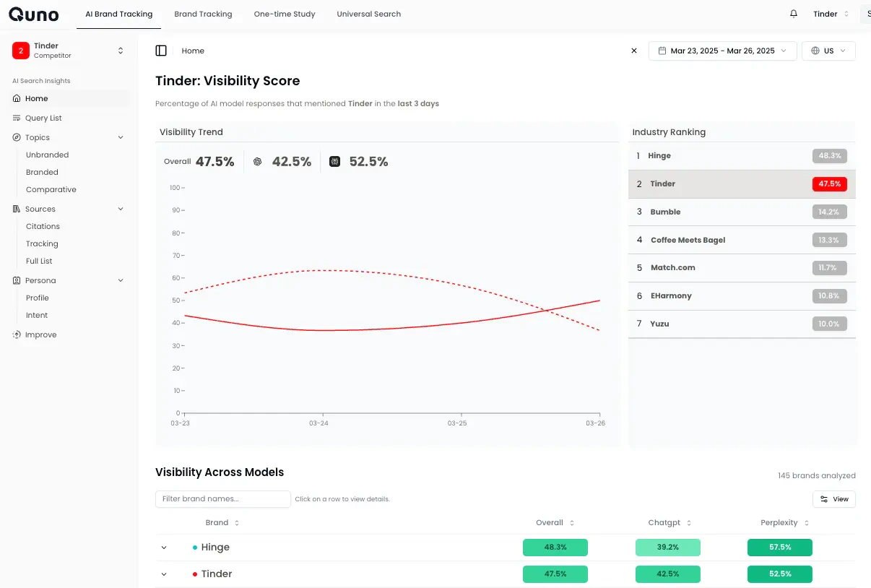Switch to AI Brand Tracking tab

click(119, 14)
